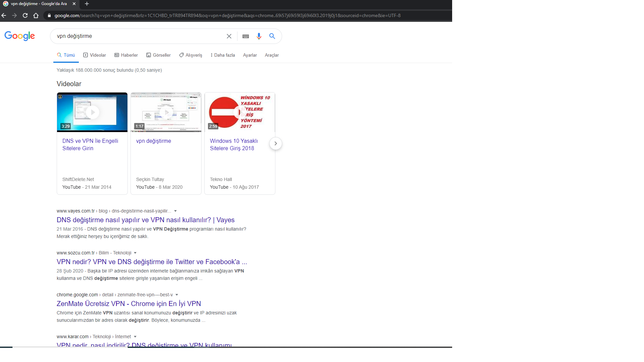Play the Windows 10 Yasaklı video thumbnail
The height and width of the screenshot is (362, 644).
tap(240, 112)
